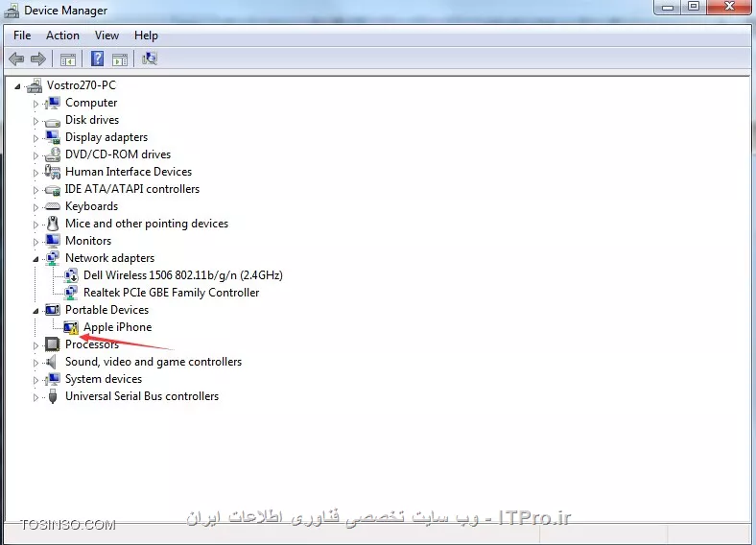Expand the DVD/CD-ROM drives node arrow
756x545 pixels.
[35, 155]
